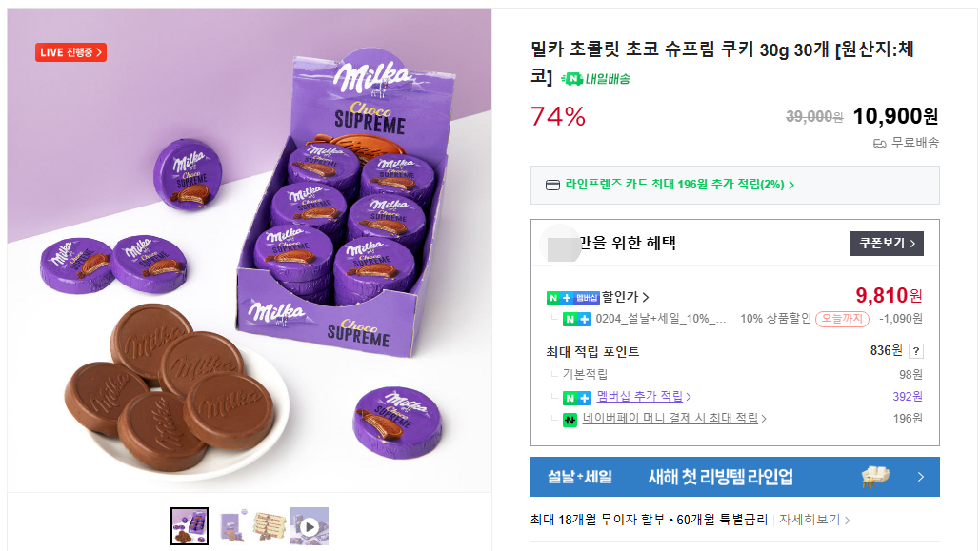Expand 자세히보기 for installment details
The height and width of the screenshot is (551, 980).
(x=813, y=520)
